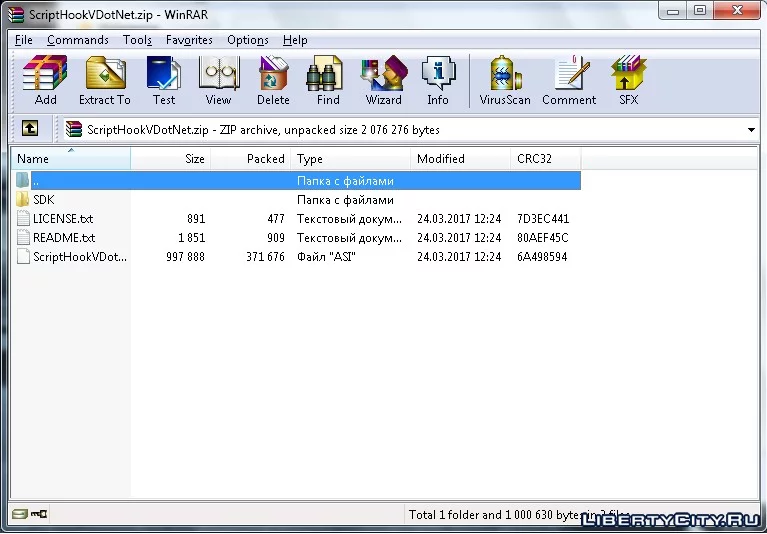
Task: Select the README.txt file name
Action: (x=64, y=238)
